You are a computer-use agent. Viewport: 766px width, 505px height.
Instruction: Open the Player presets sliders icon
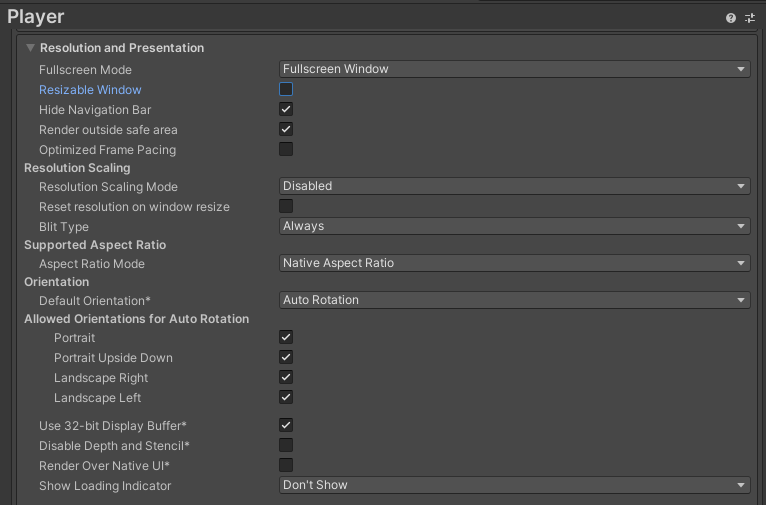pos(750,18)
